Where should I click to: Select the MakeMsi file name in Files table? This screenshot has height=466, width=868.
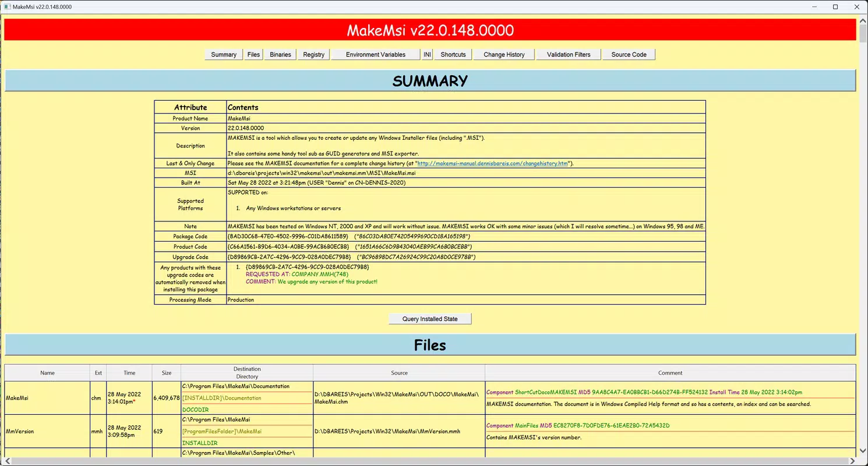click(17, 398)
